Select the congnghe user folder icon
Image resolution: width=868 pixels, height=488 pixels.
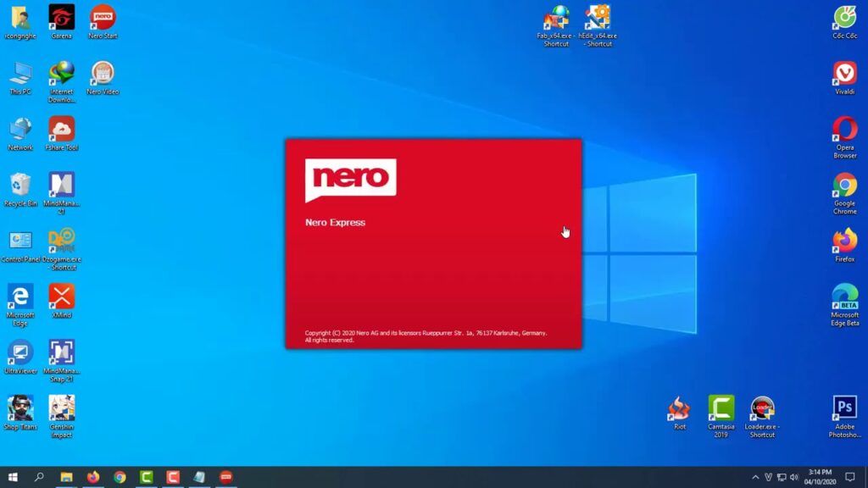[20, 22]
